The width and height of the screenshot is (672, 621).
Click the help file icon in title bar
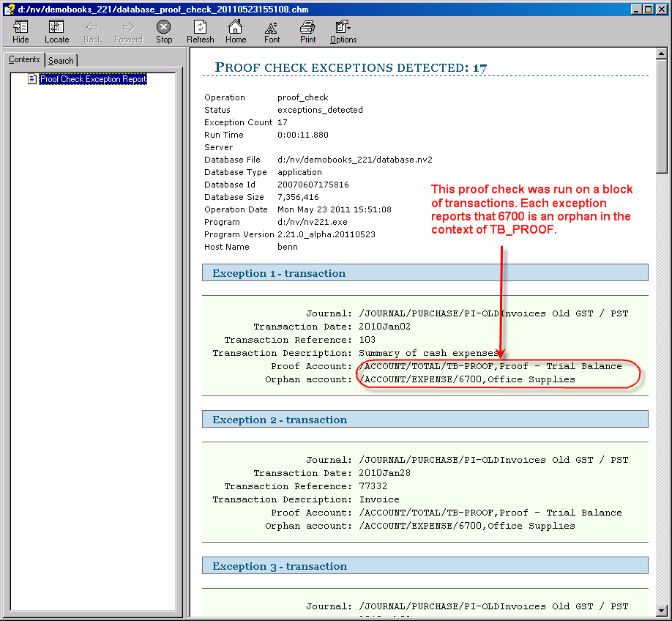coord(9,9)
